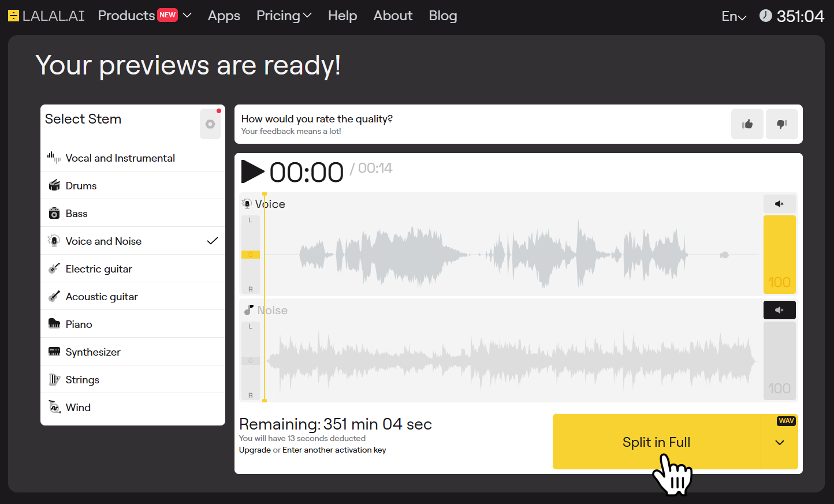Select the Voice and Noise stem
The width and height of the screenshot is (834, 504).
(x=104, y=241)
